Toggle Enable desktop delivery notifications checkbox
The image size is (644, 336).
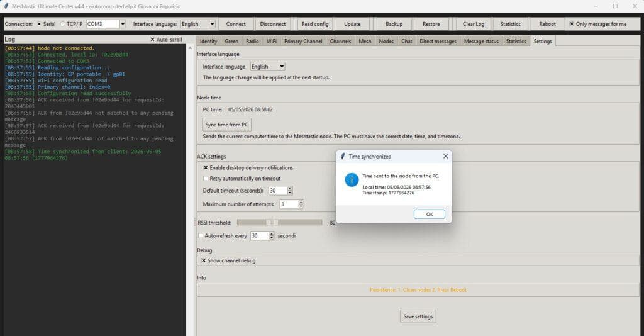click(x=206, y=167)
